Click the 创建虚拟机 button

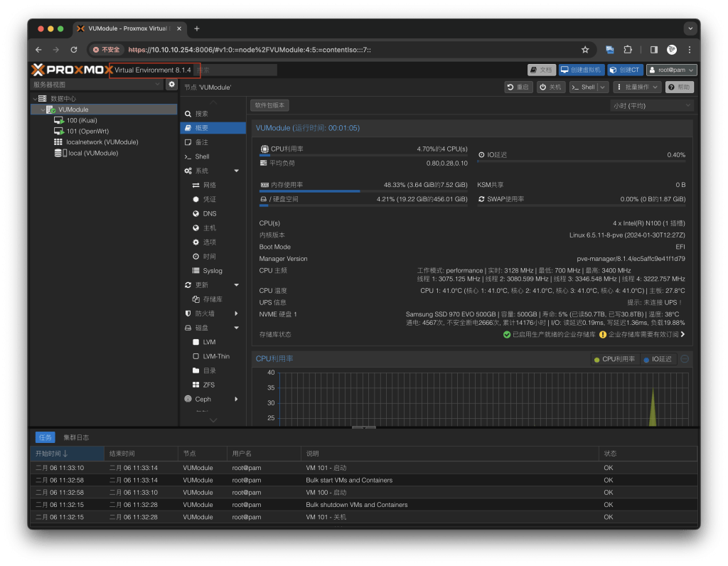(580, 70)
